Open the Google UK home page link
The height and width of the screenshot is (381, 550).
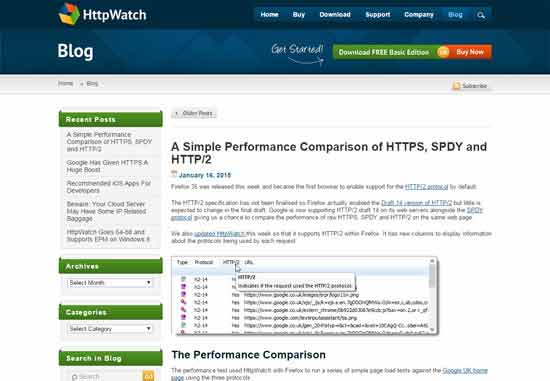pos(465,370)
